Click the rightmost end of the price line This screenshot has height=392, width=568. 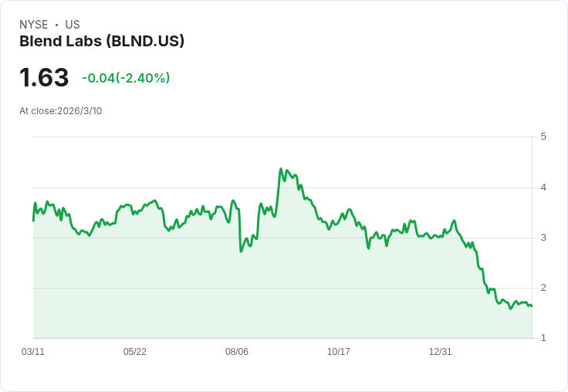[x=532, y=306]
